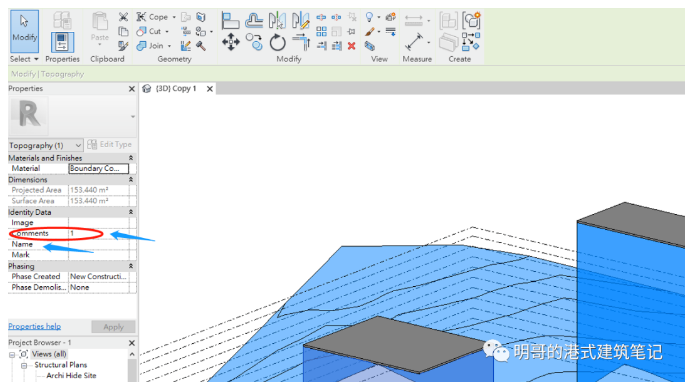Click the Beam/Column Joins icon
Image resolution: width=689 pixels, height=388 pixels.
(x=186, y=32)
